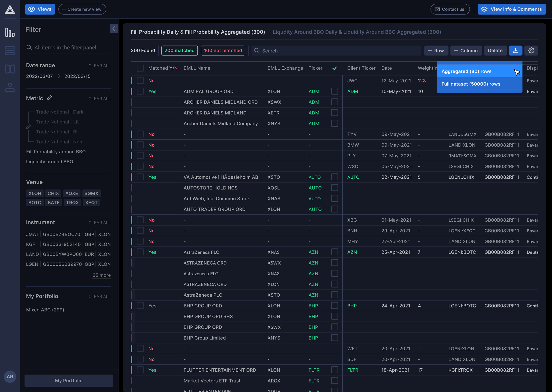Open the user profile sidebar icon

click(x=10, y=87)
